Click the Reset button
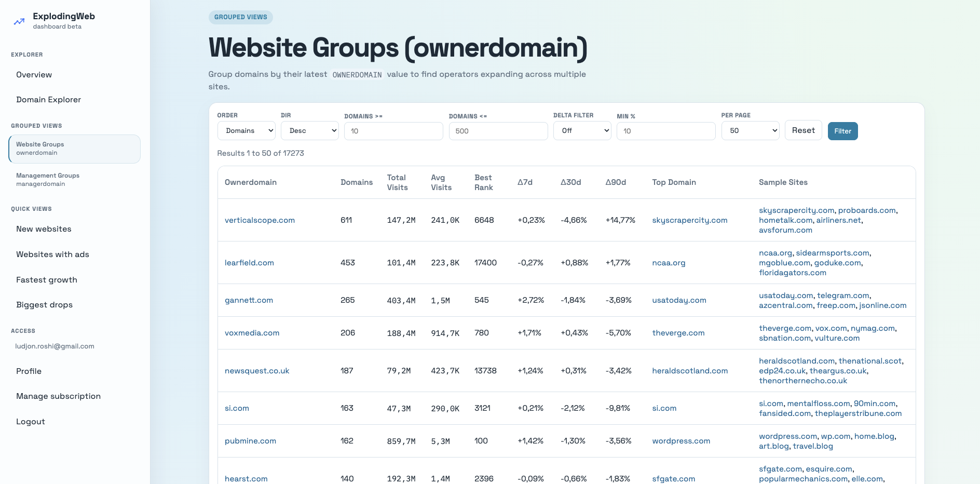 pos(804,130)
